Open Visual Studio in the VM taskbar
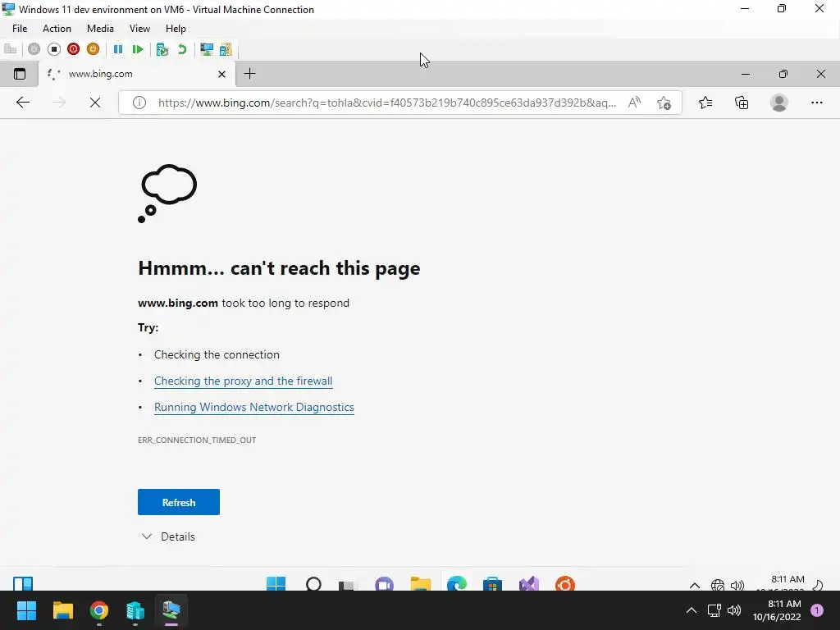 point(529,583)
